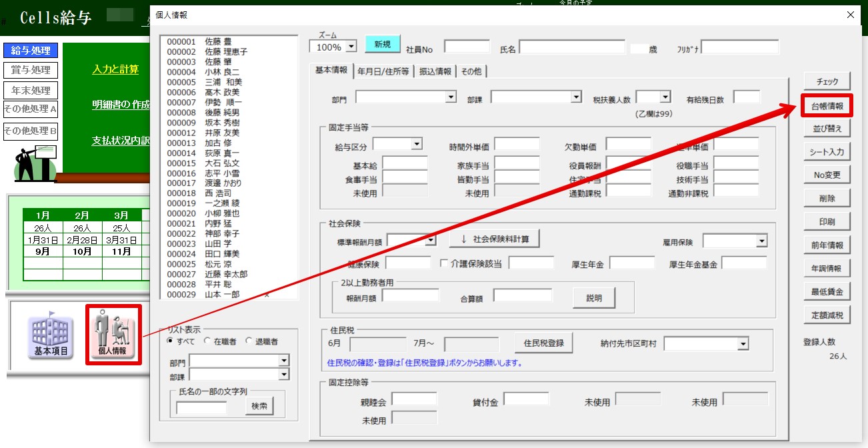
Task: Click the 住民税登録 button
Action: point(543,343)
